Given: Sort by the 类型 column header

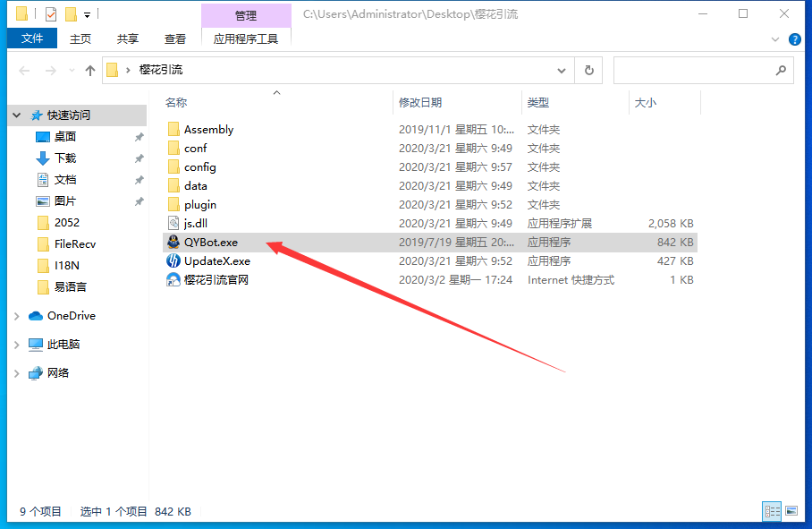Looking at the screenshot, I should (x=538, y=103).
